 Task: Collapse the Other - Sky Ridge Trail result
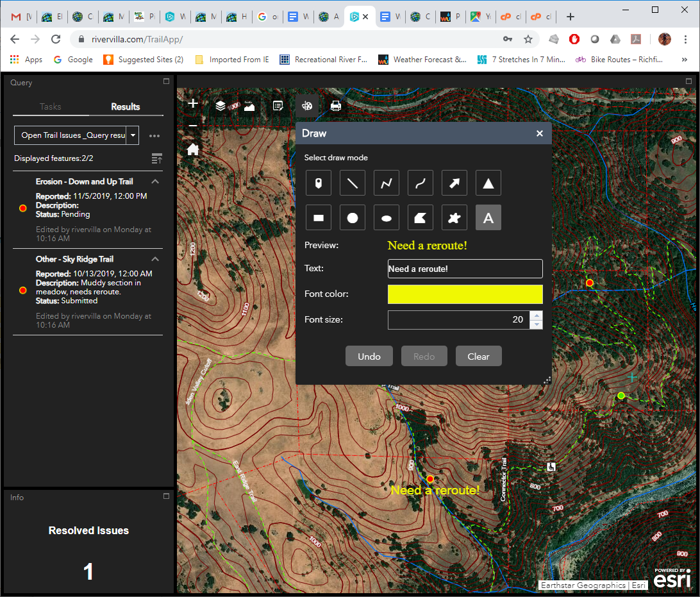point(155,259)
